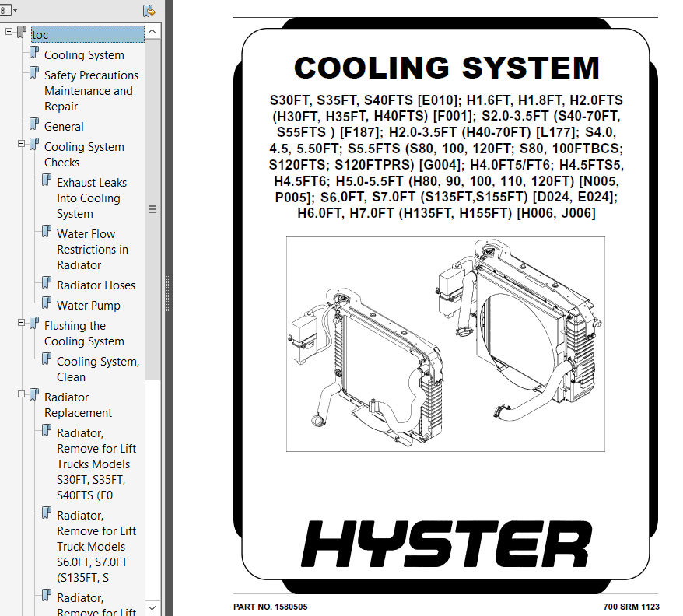Open the Radiator Hoses bookmark
Viewport: 683px width, 616px height.
96,285
